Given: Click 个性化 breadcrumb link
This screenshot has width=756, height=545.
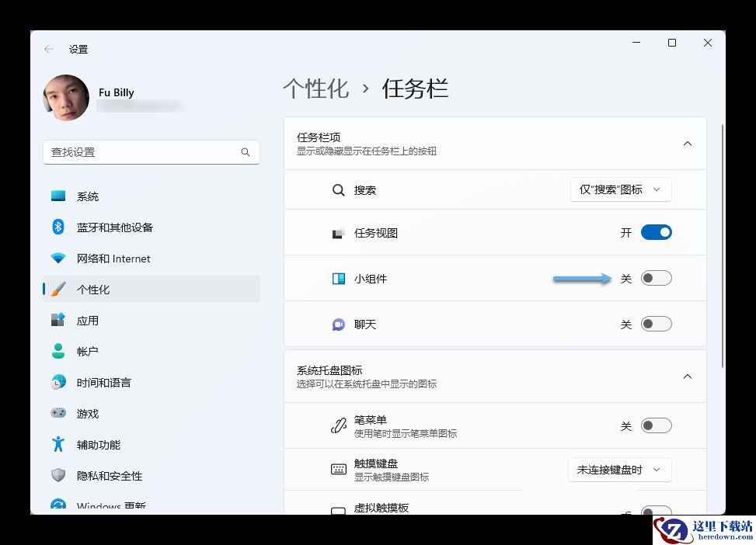Looking at the screenshot, I should click(315, 89).
